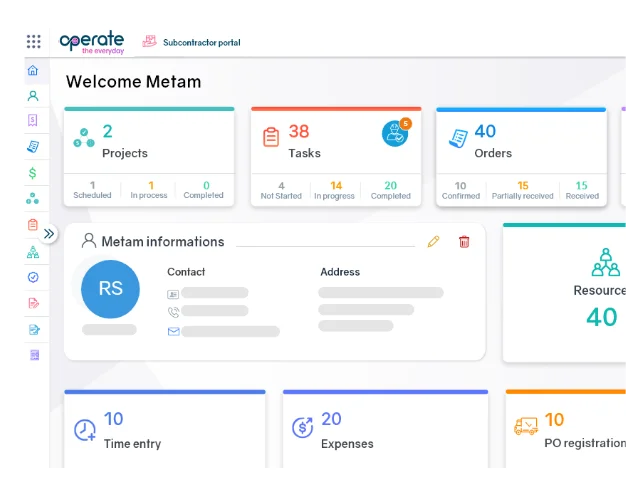626x492 pixels.
Task: Click the Home icon in the sidebar
Action: pyautogui.click(x=33, y=71)
